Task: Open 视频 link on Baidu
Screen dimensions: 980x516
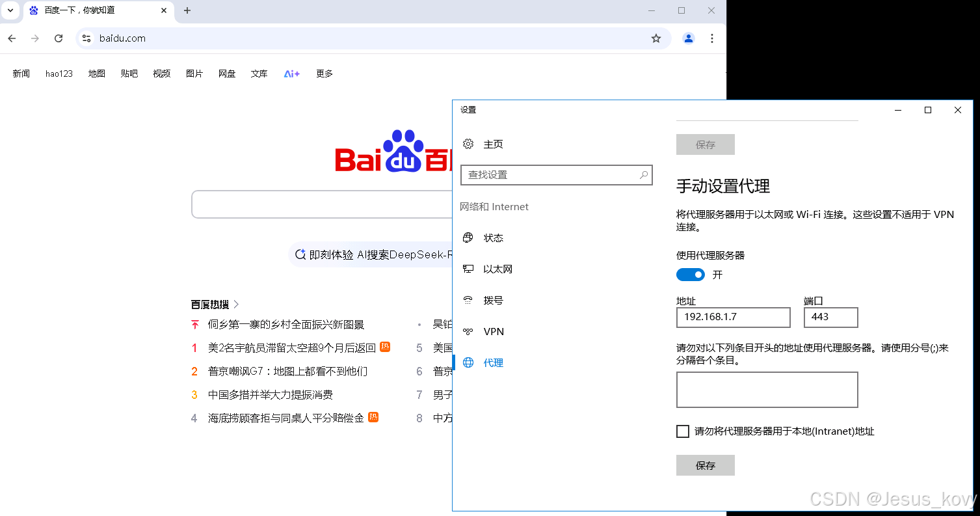Action: 162,74
